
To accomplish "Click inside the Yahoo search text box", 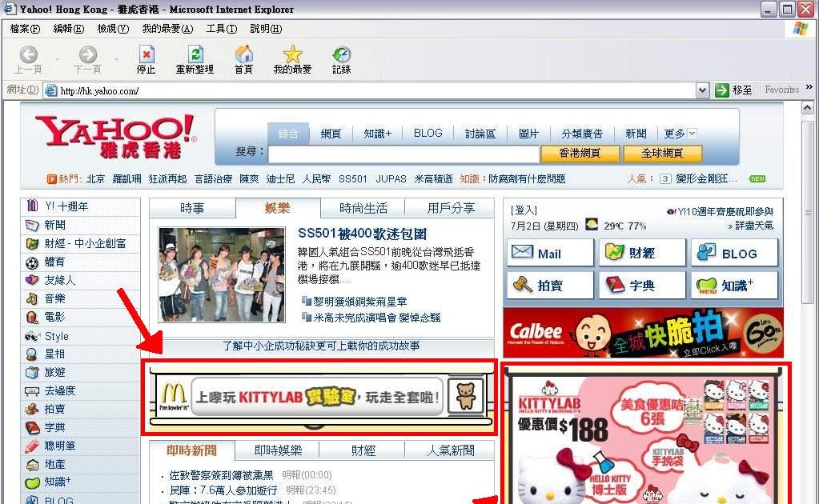I will click(x=403, y=154).
